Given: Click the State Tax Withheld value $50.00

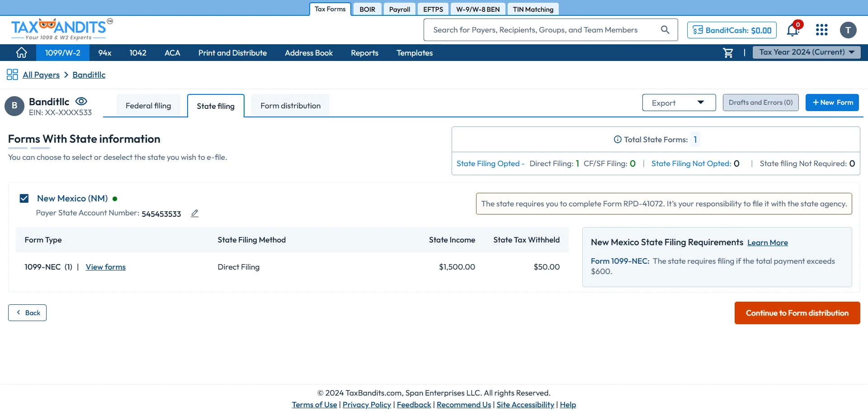Looking at the screenshot, I should 547,267.
